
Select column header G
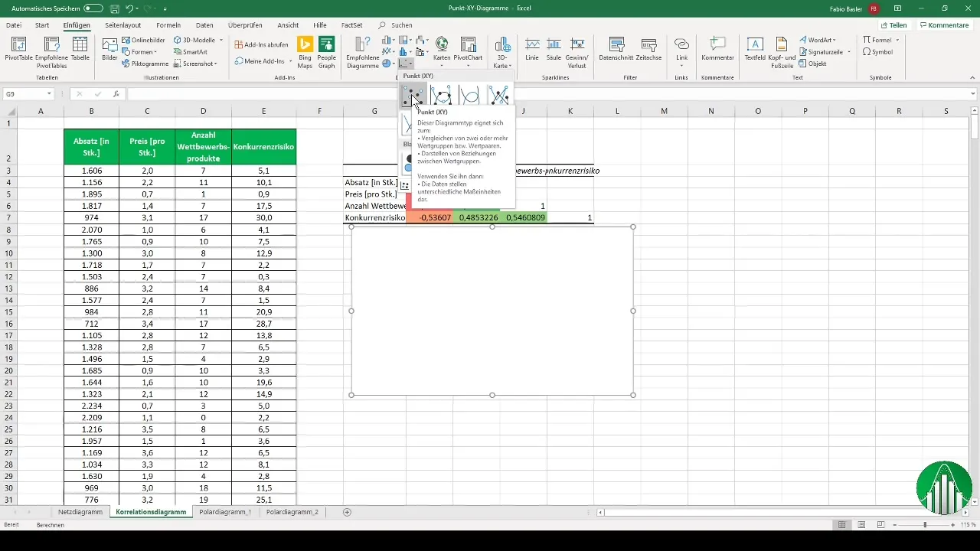click(374, 111)
